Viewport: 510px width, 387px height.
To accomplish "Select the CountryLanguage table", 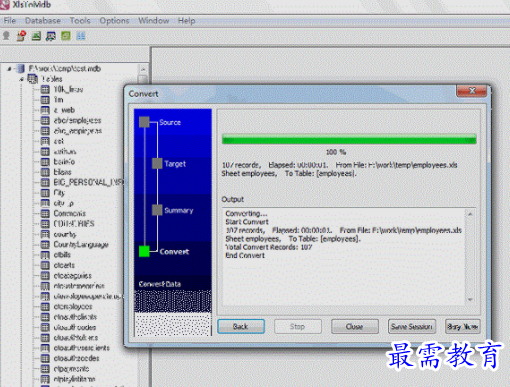I will click(x=81, y=244).
